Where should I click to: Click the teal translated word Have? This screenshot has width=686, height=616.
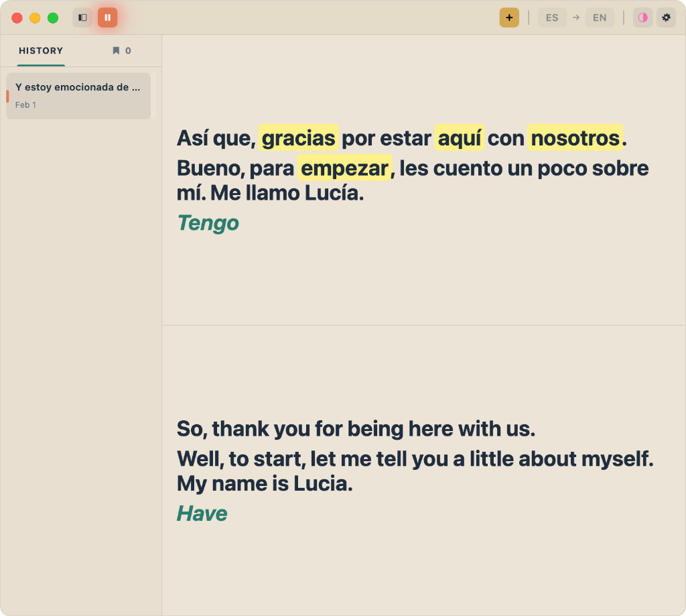pyautogui.click(x=202, y=513)
